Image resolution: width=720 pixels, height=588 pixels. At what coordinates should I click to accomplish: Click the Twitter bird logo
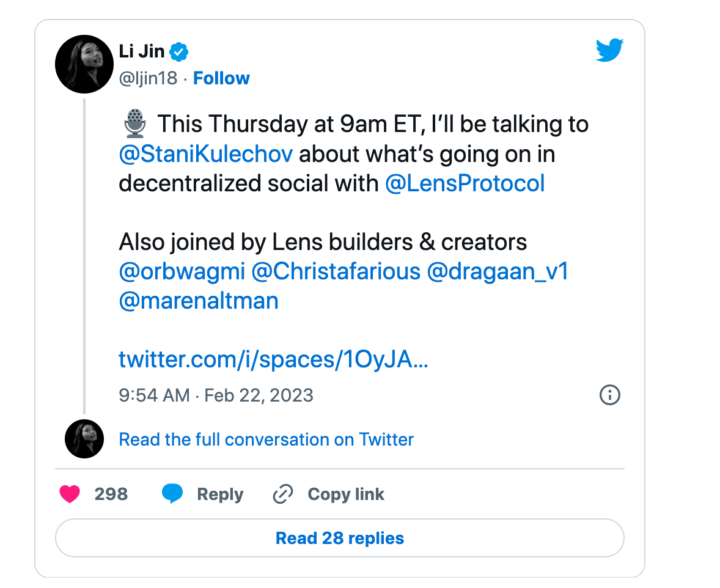point(609,50)
